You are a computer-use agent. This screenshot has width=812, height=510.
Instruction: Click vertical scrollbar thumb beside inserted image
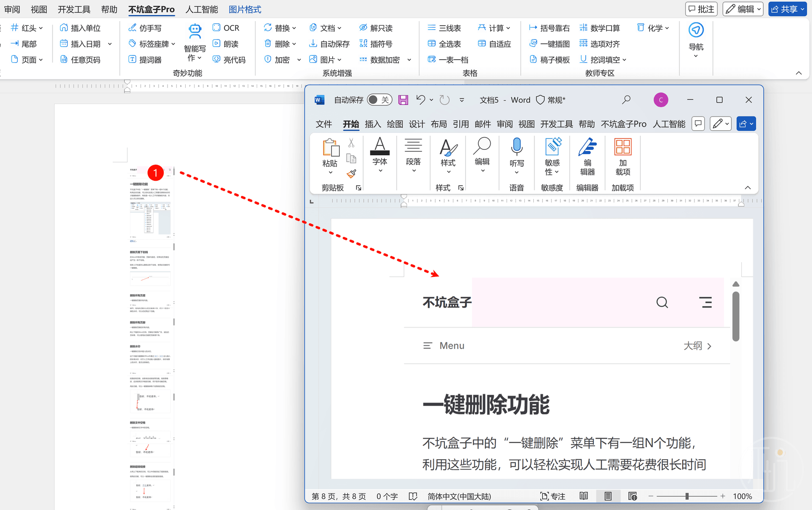(x=736, y=316)
